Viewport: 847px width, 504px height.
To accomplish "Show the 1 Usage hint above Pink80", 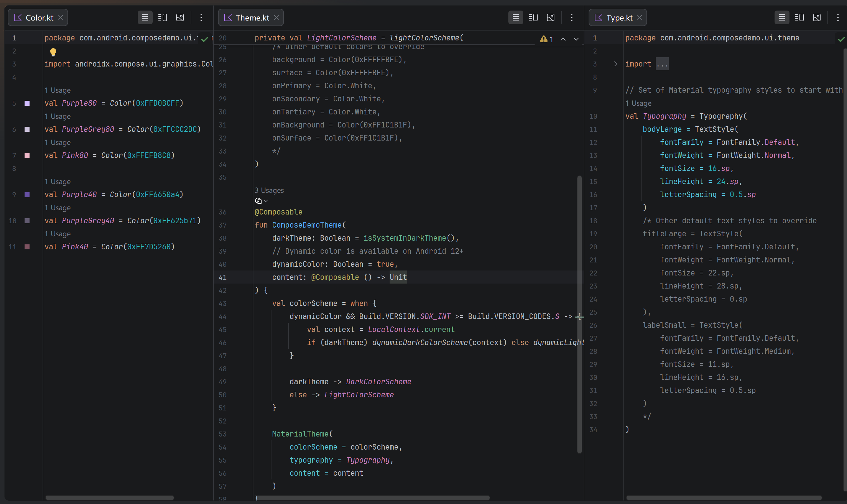I will point(58,143).
